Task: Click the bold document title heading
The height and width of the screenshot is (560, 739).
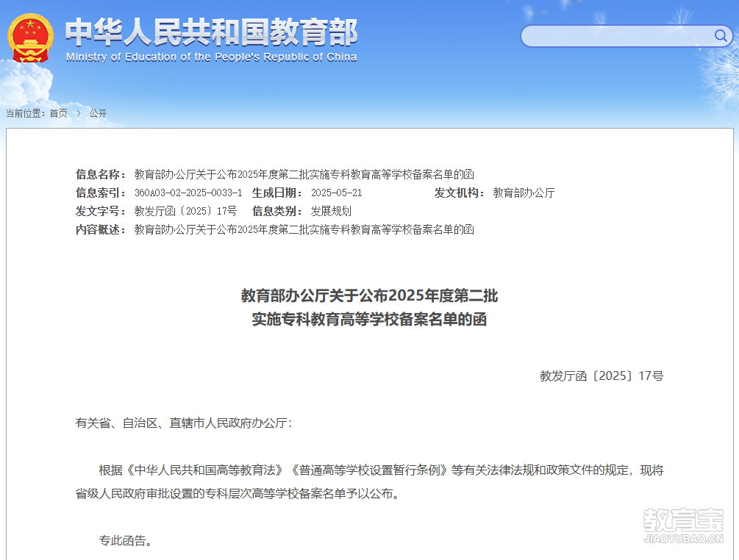Action: coord(369,307)
